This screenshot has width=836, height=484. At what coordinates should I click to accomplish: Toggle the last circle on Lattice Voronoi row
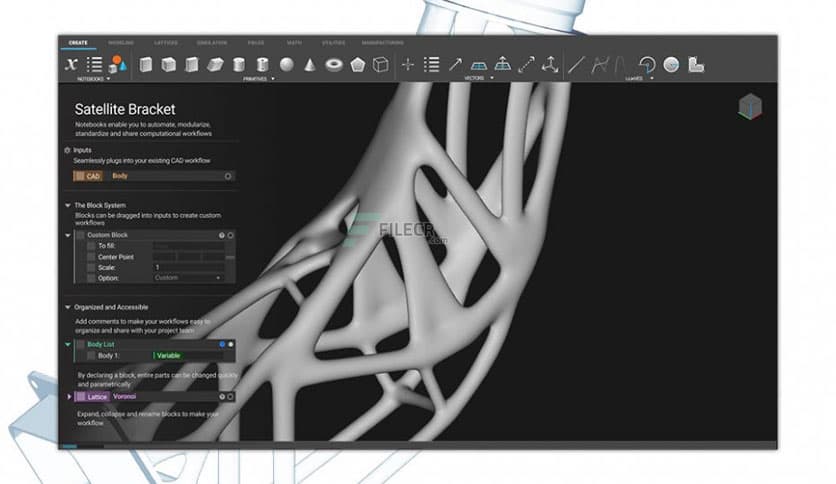click(x=230, y=397)
